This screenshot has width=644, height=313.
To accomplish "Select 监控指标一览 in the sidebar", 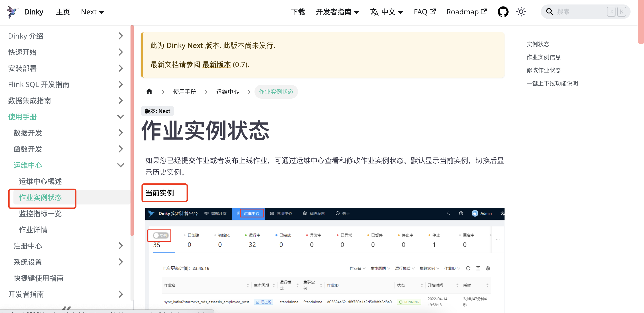I will 40,213.
